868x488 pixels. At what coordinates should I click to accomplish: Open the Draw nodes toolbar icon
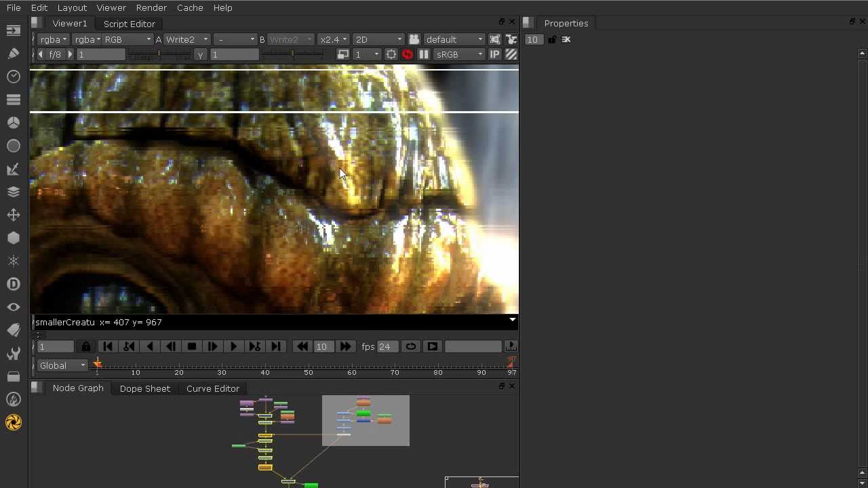[x=13, y=54]
